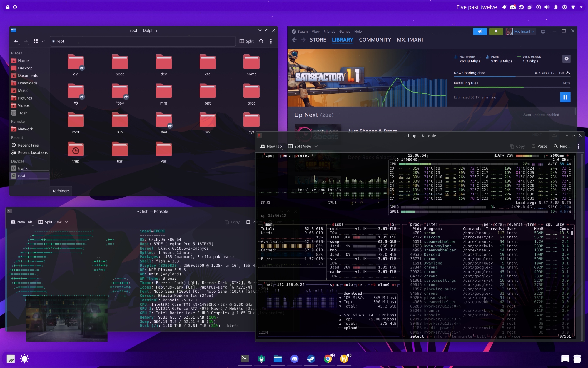This screenshot has width=588, height=368.
Task: Click Paste button in btop Konsole
Action: coord(539,146)
